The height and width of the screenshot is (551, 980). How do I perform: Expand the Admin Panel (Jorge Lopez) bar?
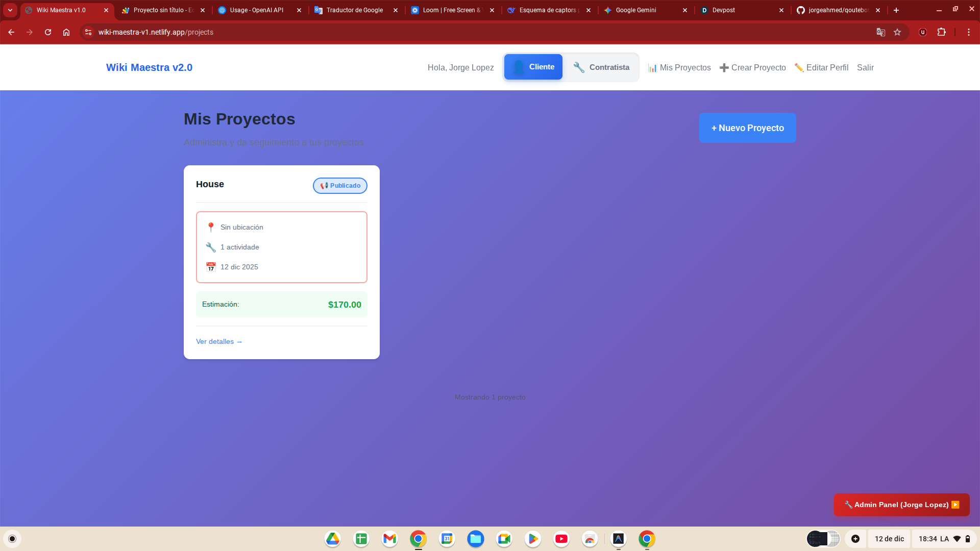click(x=901, y=505)
